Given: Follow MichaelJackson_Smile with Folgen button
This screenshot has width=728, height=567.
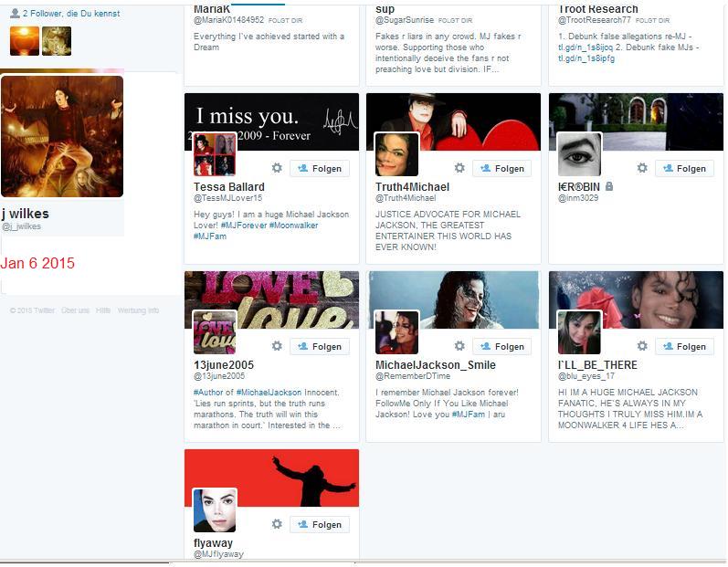Looking at the screenshot, I should click(501, 347).
